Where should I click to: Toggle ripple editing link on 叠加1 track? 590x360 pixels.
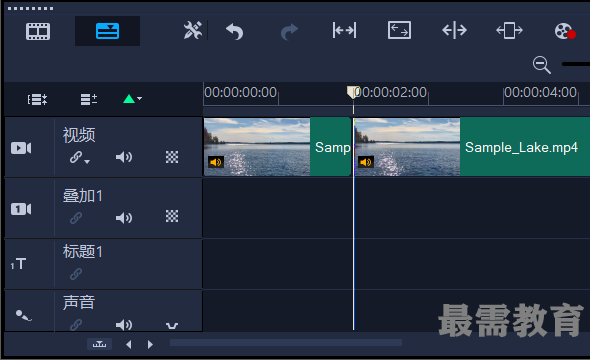tap(76, 218)
